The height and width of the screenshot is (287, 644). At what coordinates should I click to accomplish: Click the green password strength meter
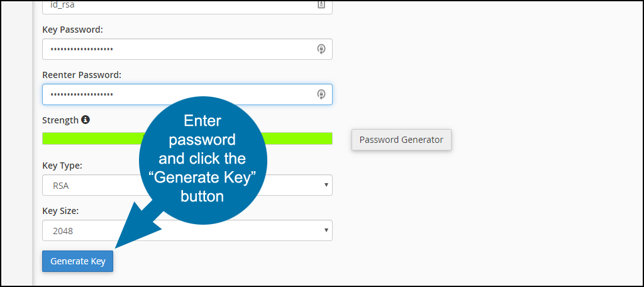point(187,138)
